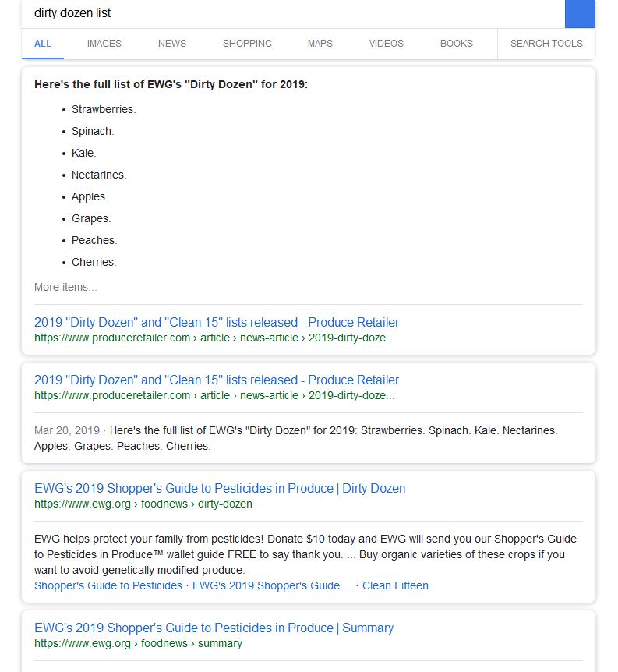Expand "More items..." in the featured snippet

pyautogui.click(x=65, y=287)
